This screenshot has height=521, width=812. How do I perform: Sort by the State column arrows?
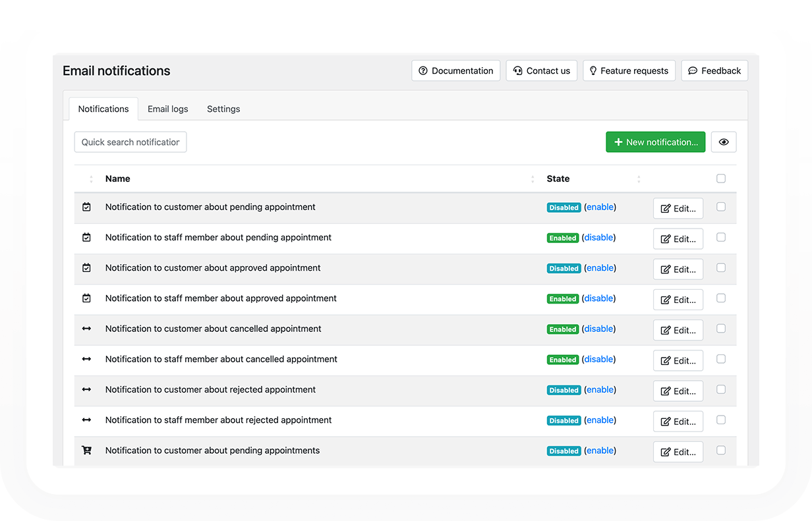[x=639, y=179]
